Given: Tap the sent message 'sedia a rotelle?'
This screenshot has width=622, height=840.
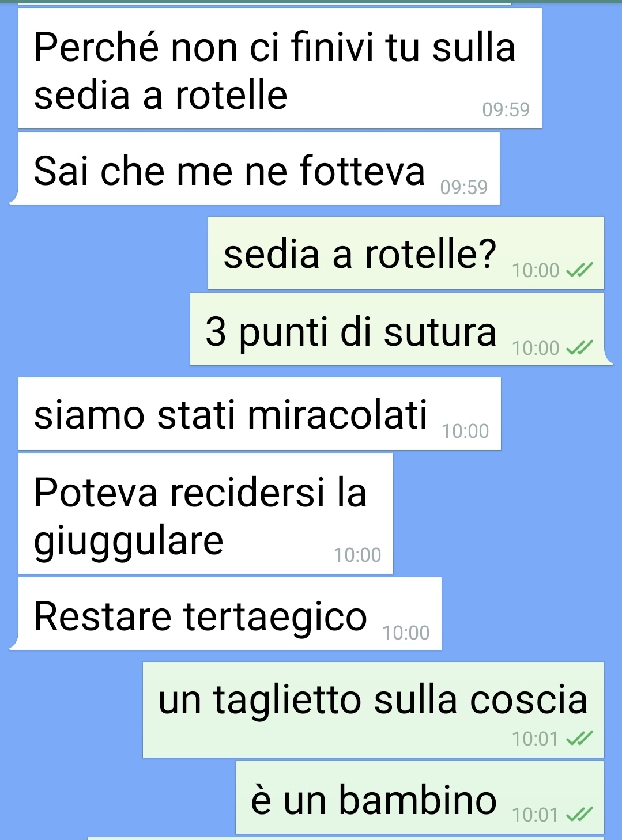Looking at the screenshot, I should coord(406,253).
